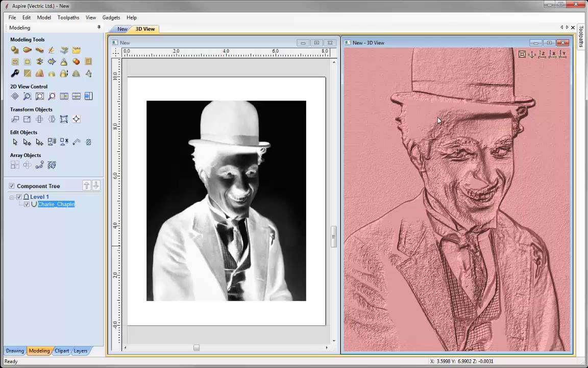Choose the Node Editing tool in Edit Objects
The width and height of the screenshot is (588, 368).
[x=27, y=142]
